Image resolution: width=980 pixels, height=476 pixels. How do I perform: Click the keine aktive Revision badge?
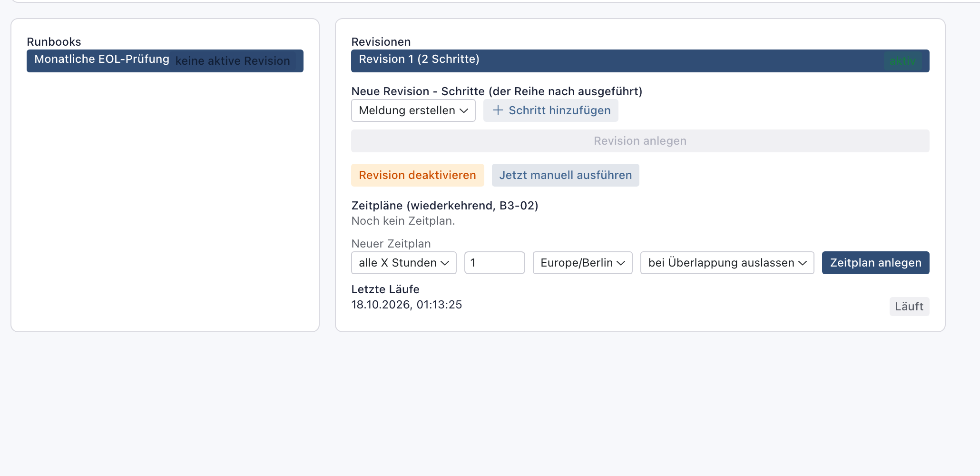click(233, 61)
